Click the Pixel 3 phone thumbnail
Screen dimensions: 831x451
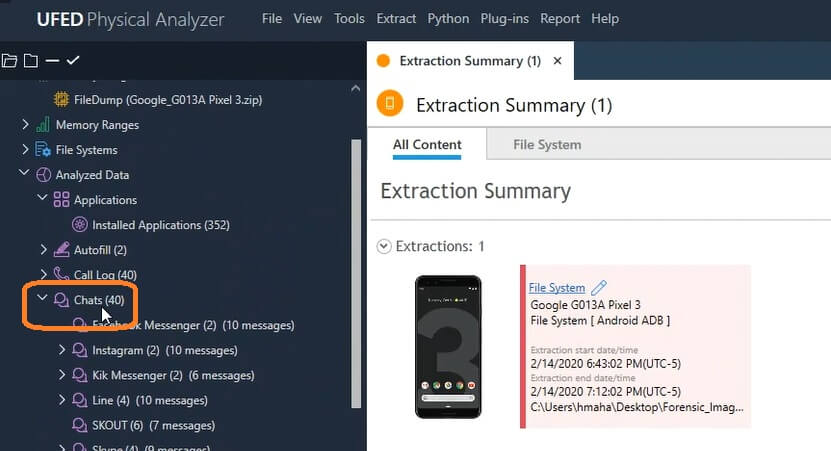448,347
